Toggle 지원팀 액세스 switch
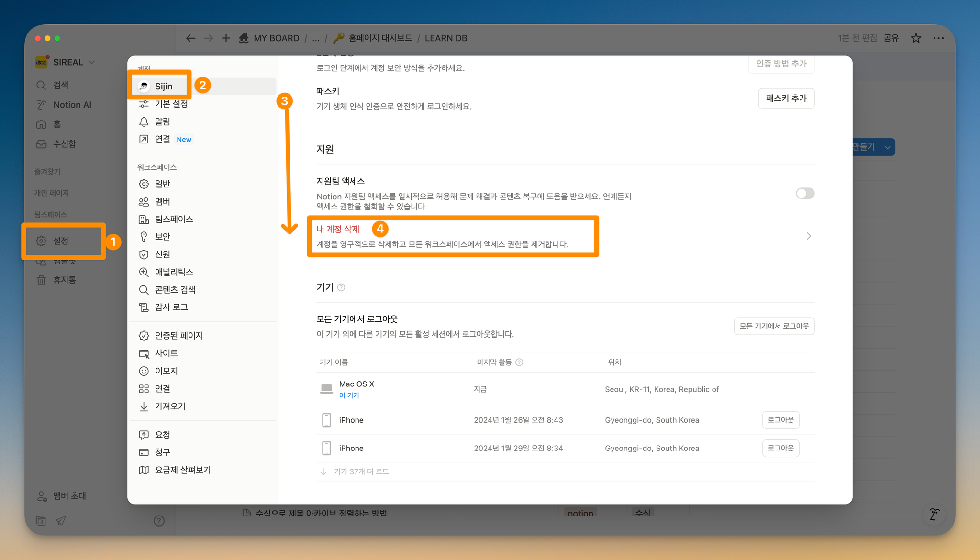The image size is (980, 560). 805,193
